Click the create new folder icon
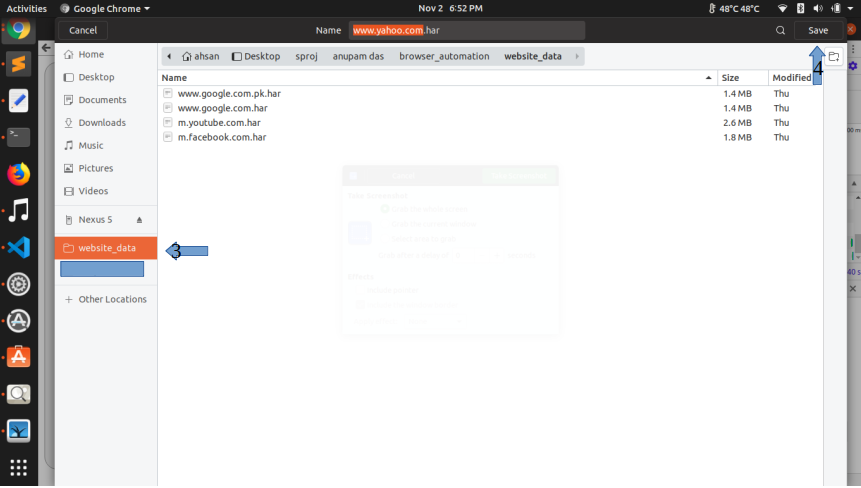This screenshot has height=488, width=861. 834,57
